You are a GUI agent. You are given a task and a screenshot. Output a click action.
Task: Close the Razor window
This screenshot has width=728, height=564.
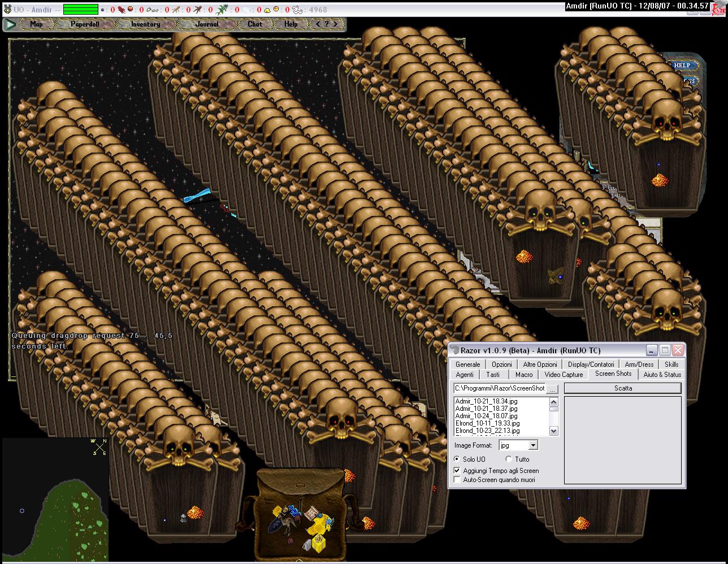[678, 350]
